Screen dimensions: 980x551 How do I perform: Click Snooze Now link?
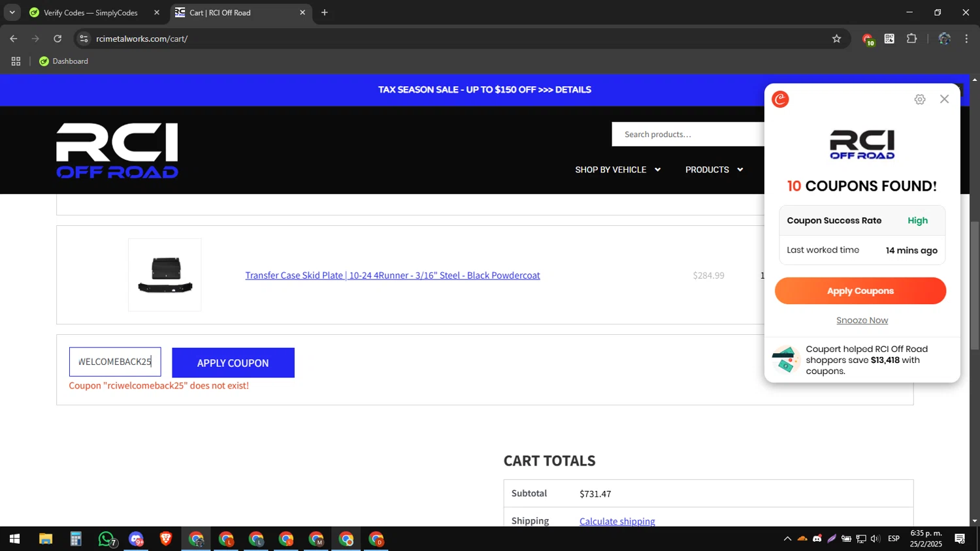click(862, 320)
